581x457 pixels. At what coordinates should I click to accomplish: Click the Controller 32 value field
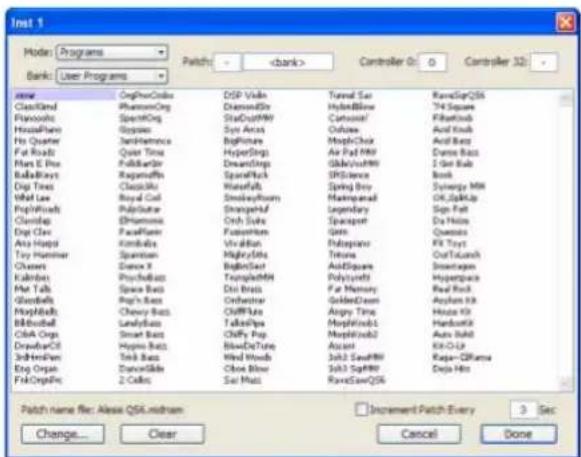[544, 62]
